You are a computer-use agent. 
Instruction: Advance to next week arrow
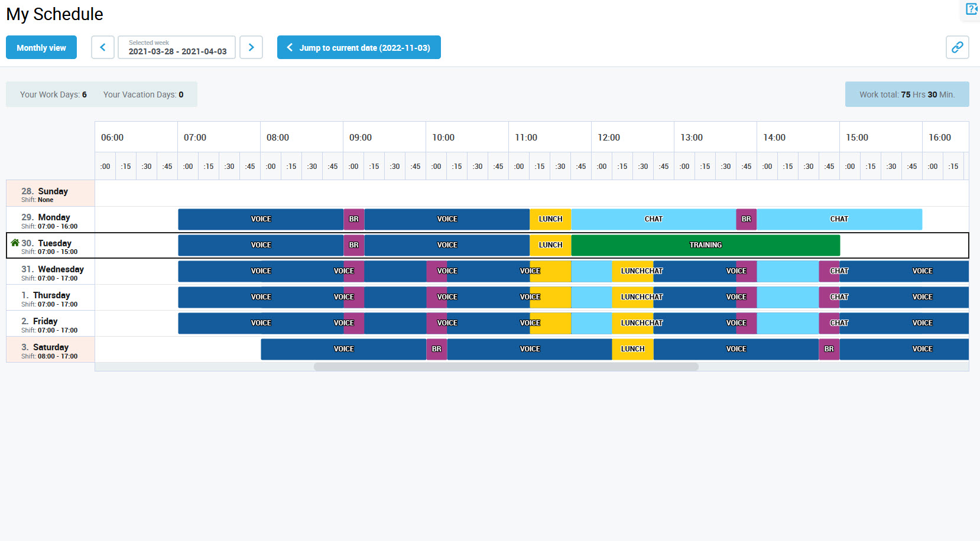pyautogui.click(x=251, y=47)
